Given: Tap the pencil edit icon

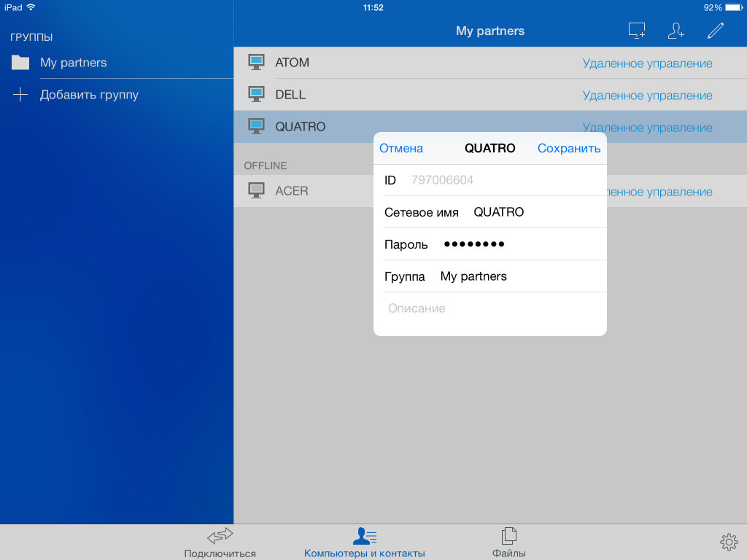Looking at the screenshot, I should (x=716, y=31).
